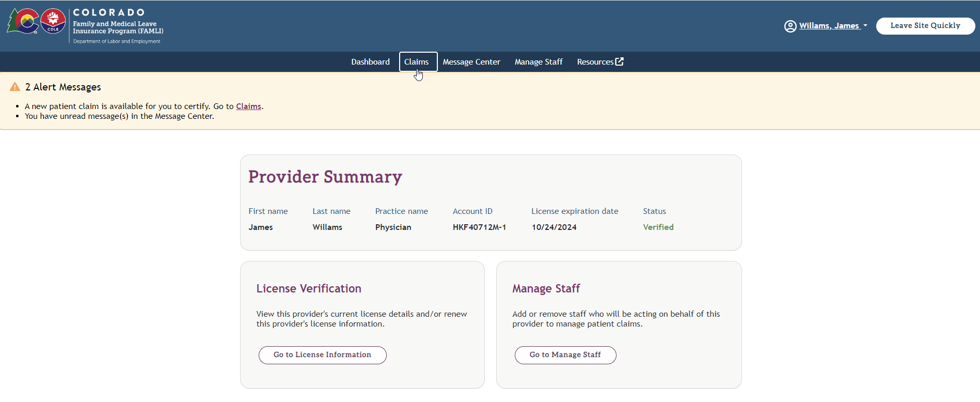Click the Manage Staff card description text
The height and width of the screenshot is (402, 980).
pos(616,319)
